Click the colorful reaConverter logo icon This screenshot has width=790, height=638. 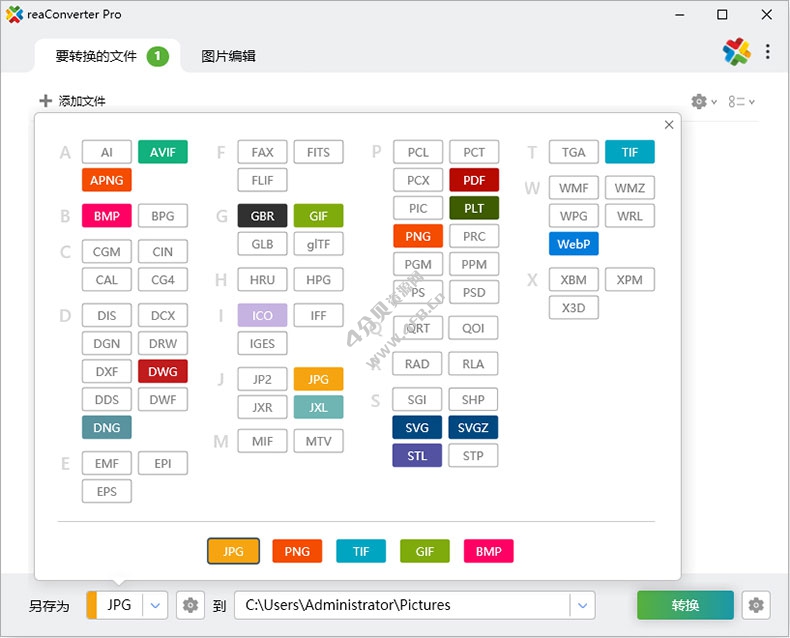pyautogui.click(x=737, y=51)
